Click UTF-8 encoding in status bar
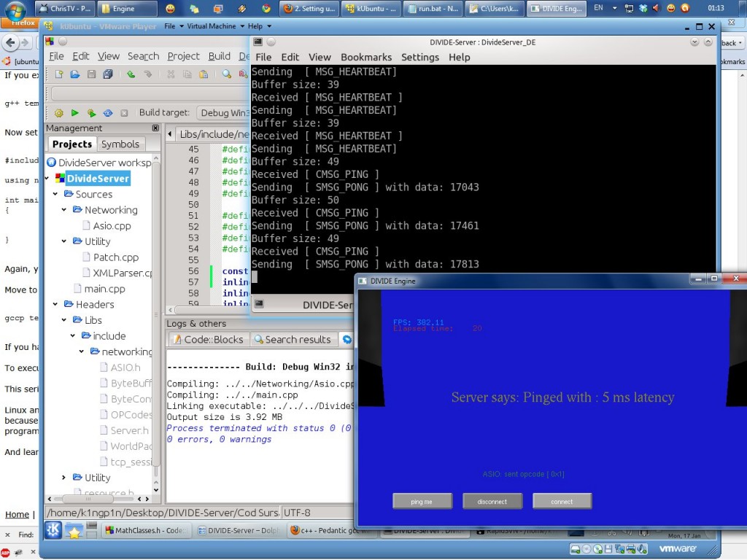The height and width of the screenshot is (560, 747). (x=297, y=513)
